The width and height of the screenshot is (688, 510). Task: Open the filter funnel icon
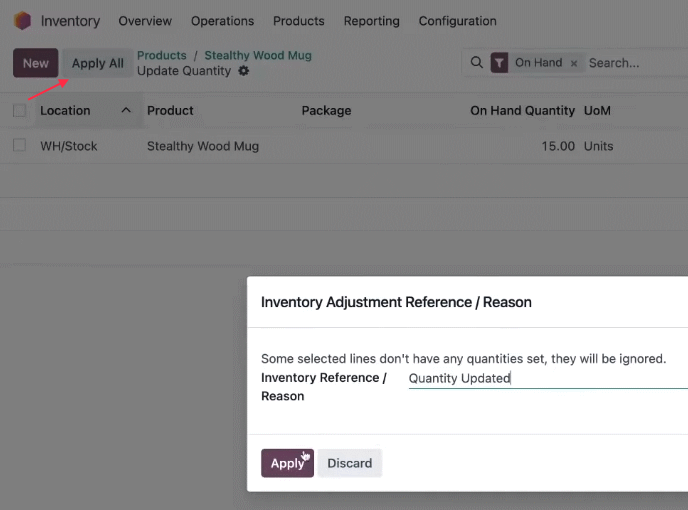(499, 63)
